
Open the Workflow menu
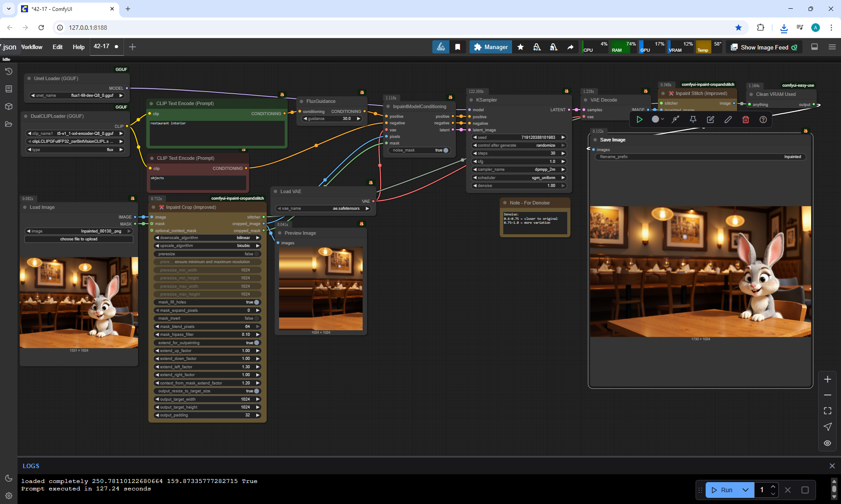[x=32, y=47]
